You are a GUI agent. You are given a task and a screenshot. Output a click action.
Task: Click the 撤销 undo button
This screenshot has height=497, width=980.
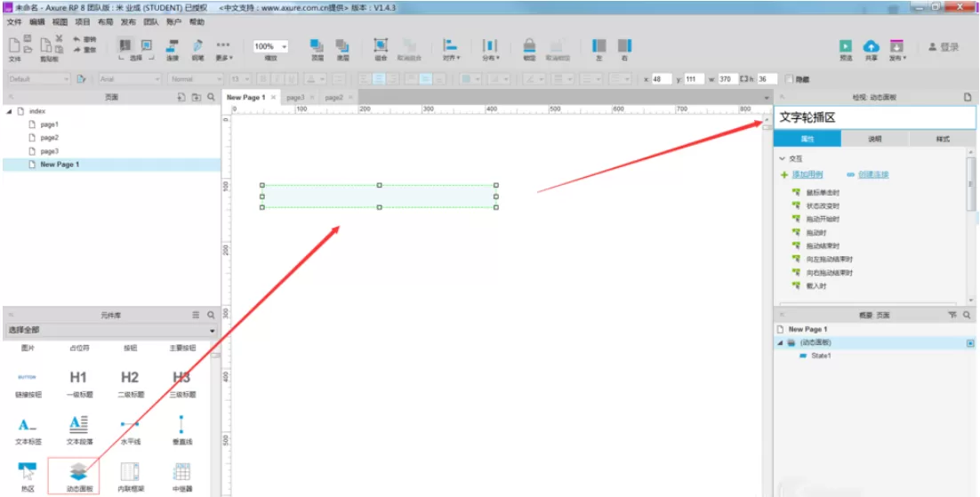pyautogui.click(x=85, y=39)
